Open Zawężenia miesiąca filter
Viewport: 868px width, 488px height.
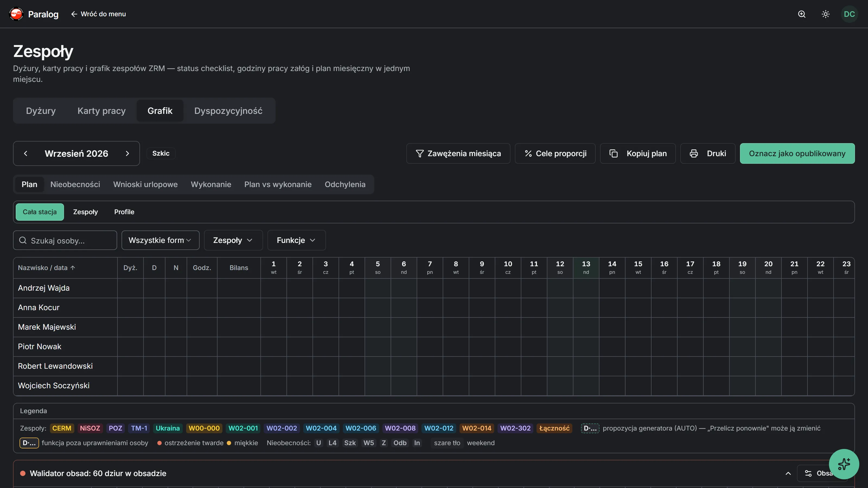coord(458,153)
